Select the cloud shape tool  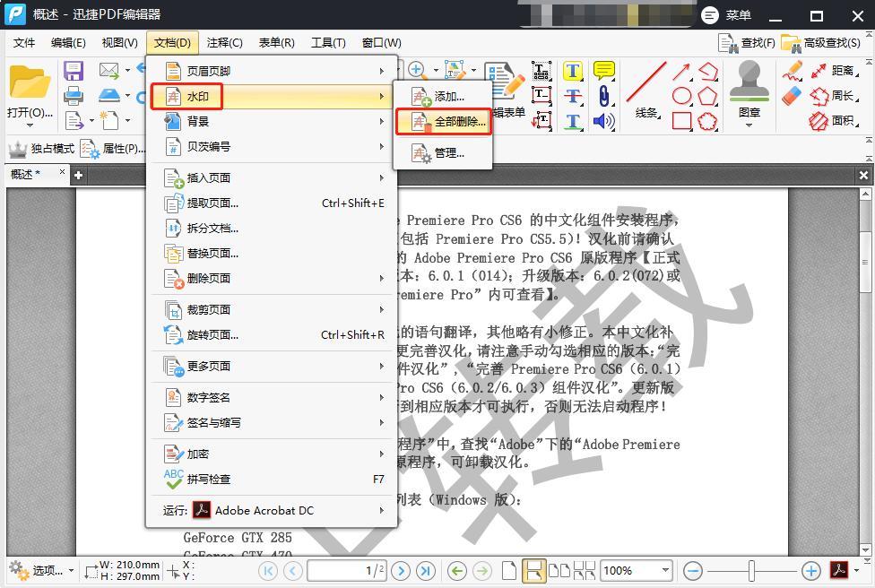[x=707, y=120]
